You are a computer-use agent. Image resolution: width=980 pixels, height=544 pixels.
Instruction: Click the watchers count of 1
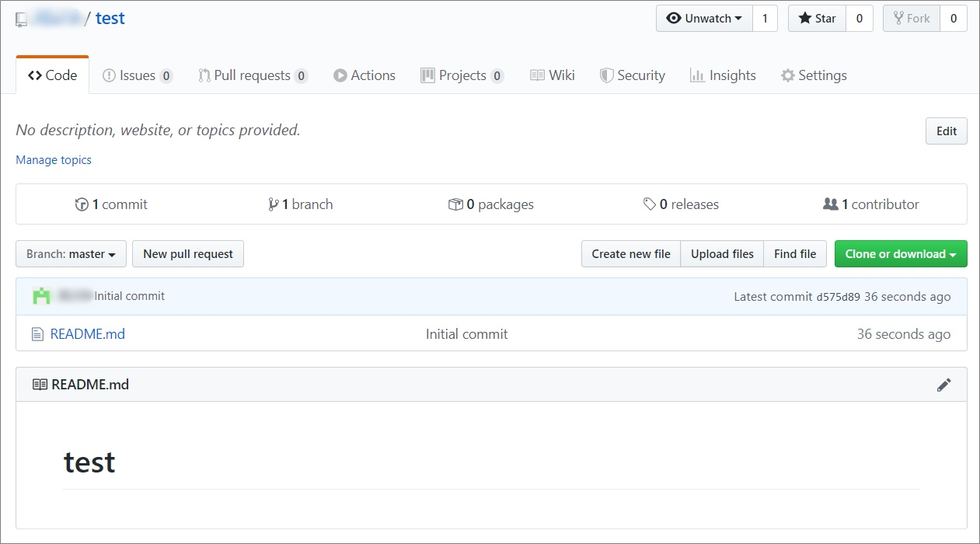(x=765, y=19)
